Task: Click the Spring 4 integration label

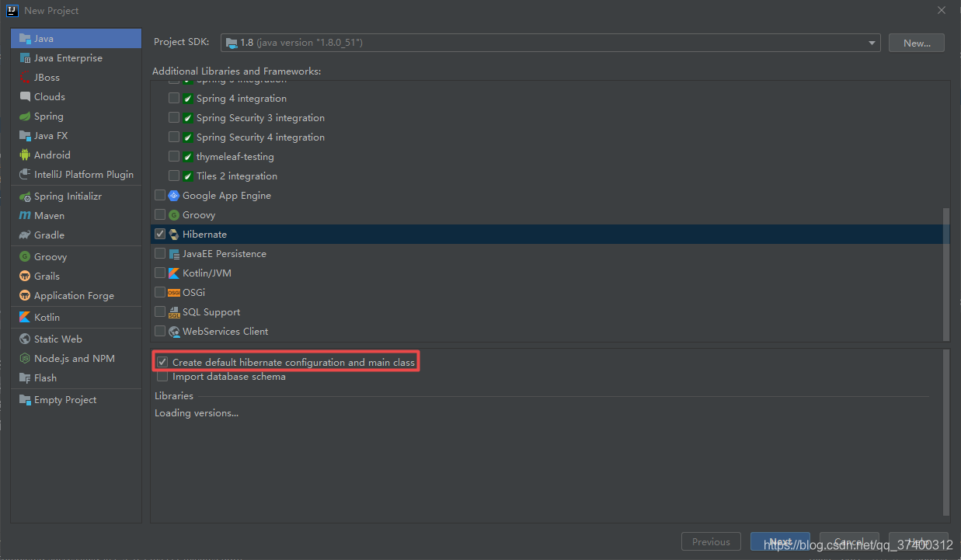Action: coord(242,98)
